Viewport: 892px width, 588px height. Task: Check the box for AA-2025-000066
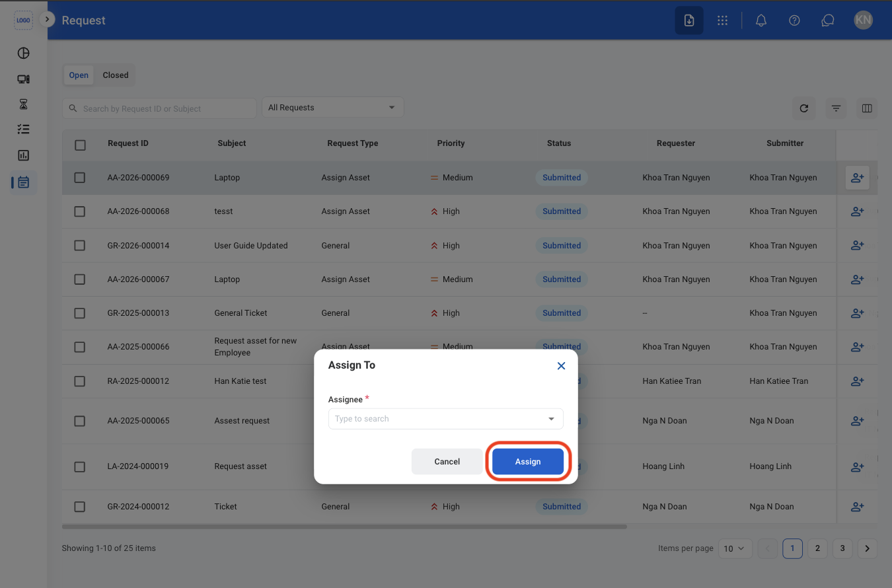80,347
